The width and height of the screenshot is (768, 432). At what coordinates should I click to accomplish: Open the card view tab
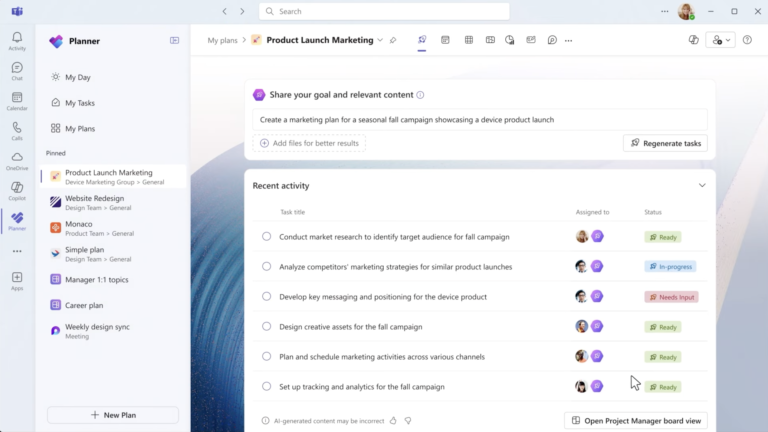pos(531,40)
